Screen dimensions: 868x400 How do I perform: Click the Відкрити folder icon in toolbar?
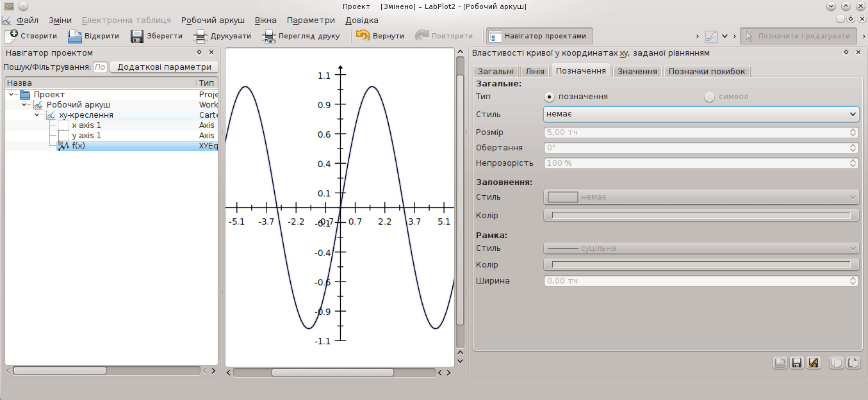click(x=75, y=36)
